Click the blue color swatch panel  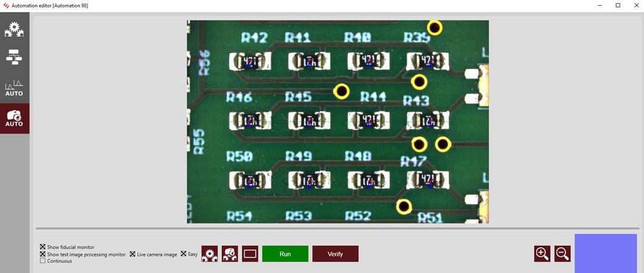(606, 253)
